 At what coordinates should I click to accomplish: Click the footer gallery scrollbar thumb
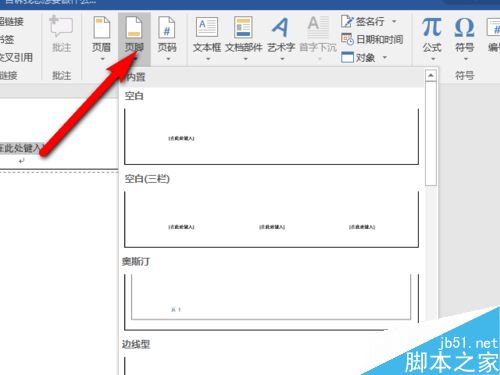431,133
